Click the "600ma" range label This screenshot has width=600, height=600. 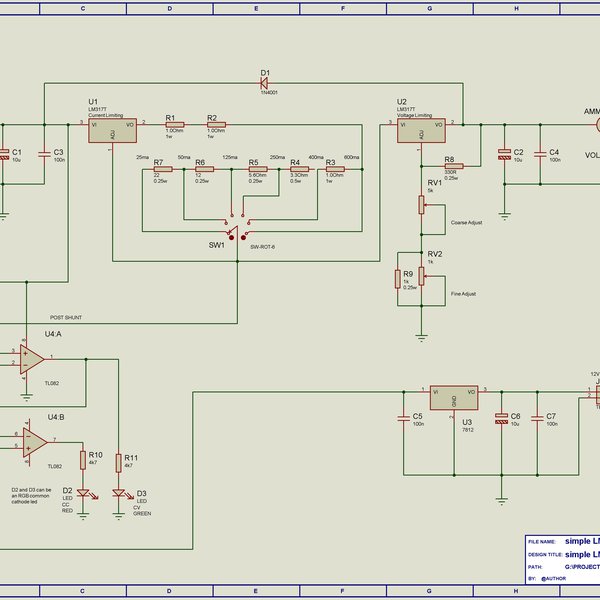click(352, 157)
